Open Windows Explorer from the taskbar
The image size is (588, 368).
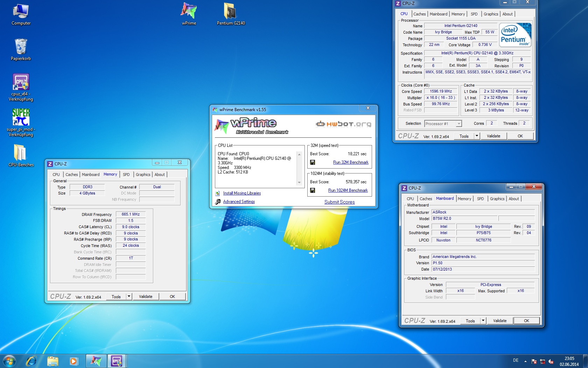[52, 361]
